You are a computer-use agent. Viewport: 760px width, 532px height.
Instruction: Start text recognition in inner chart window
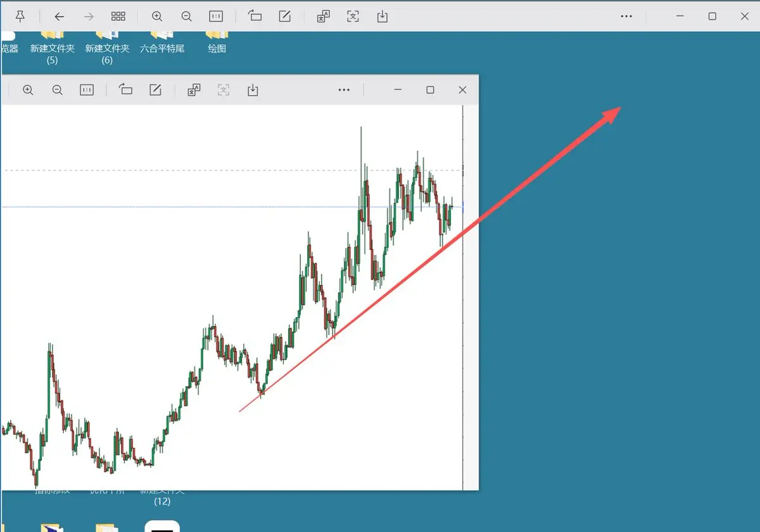194,90
